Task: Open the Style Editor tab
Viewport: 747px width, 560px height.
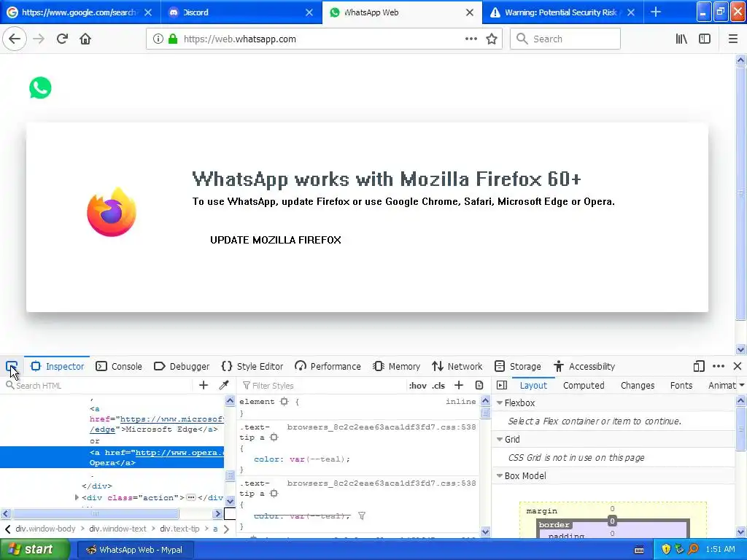Action: (252, 366)
